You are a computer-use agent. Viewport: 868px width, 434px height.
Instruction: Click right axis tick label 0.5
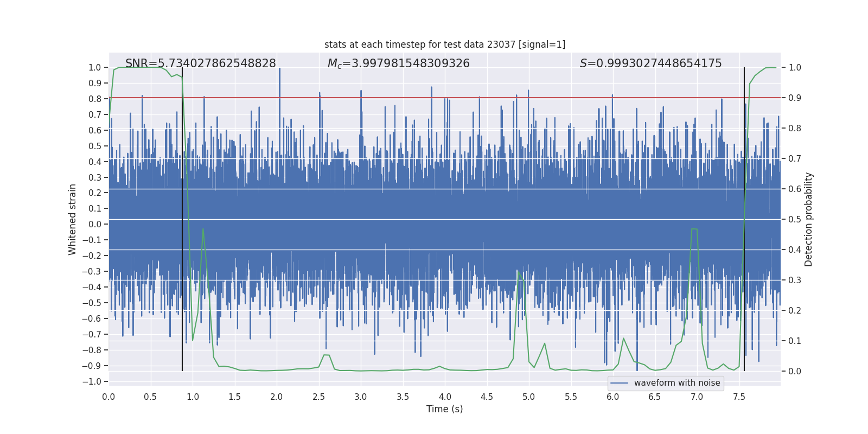click(x=795, y=219)
